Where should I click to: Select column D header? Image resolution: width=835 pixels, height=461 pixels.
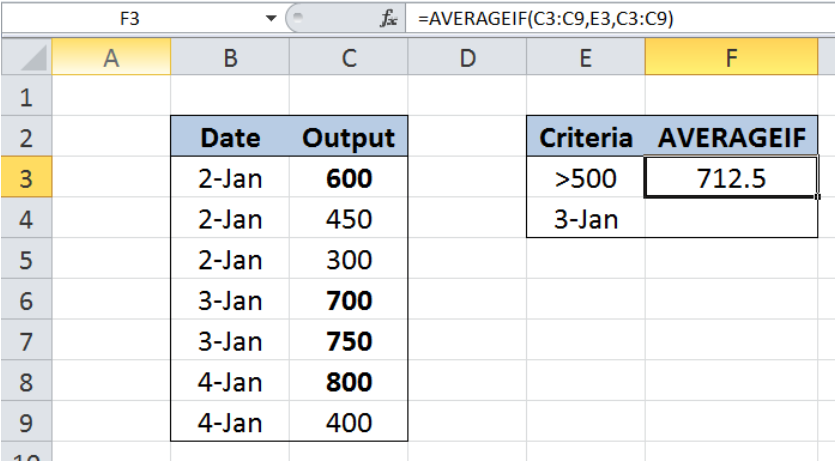(x=466, y=59)
